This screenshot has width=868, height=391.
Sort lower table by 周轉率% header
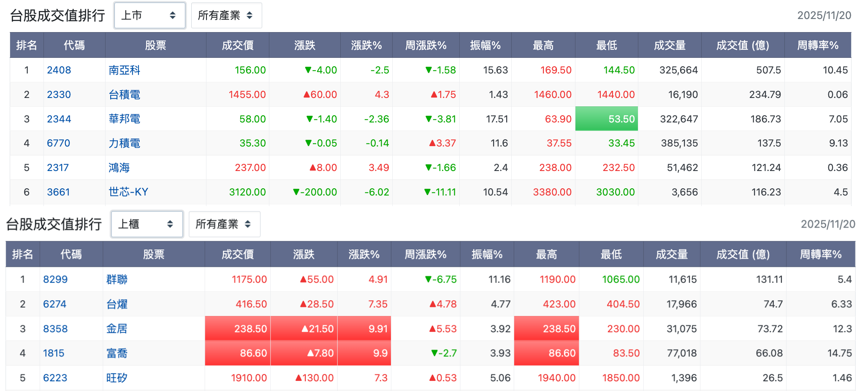click(821, 254)
